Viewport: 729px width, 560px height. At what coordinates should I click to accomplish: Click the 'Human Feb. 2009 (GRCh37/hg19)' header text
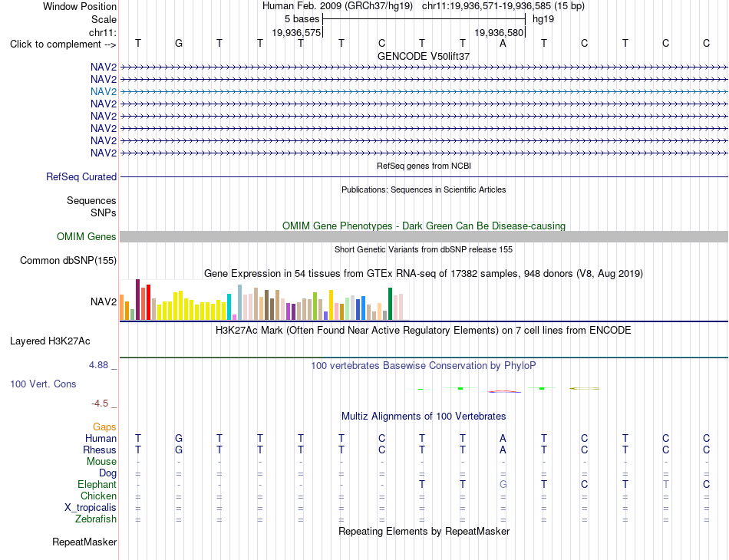[338, 6]
